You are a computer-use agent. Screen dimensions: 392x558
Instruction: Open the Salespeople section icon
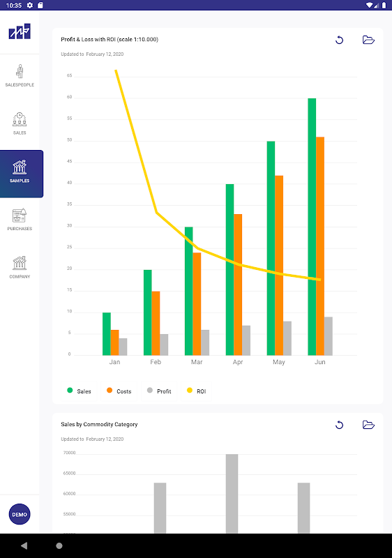click(x=20, y=72)
